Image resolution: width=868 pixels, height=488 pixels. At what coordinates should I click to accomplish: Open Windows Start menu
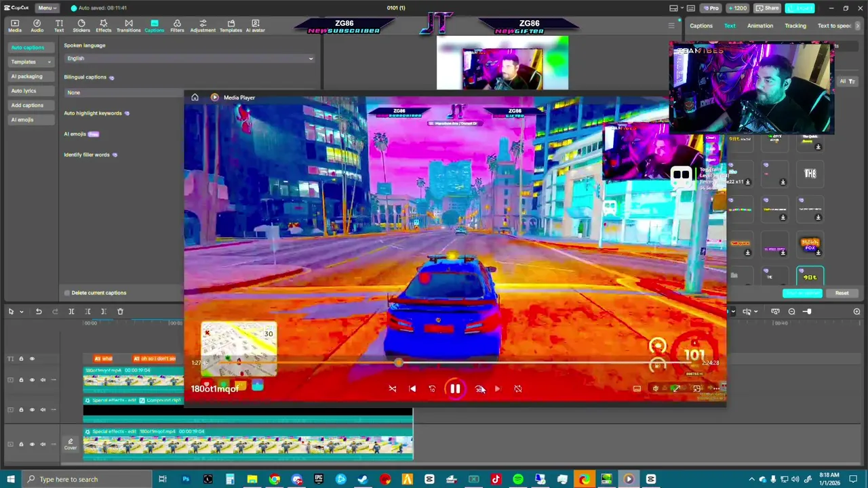[x=10, y=479]
